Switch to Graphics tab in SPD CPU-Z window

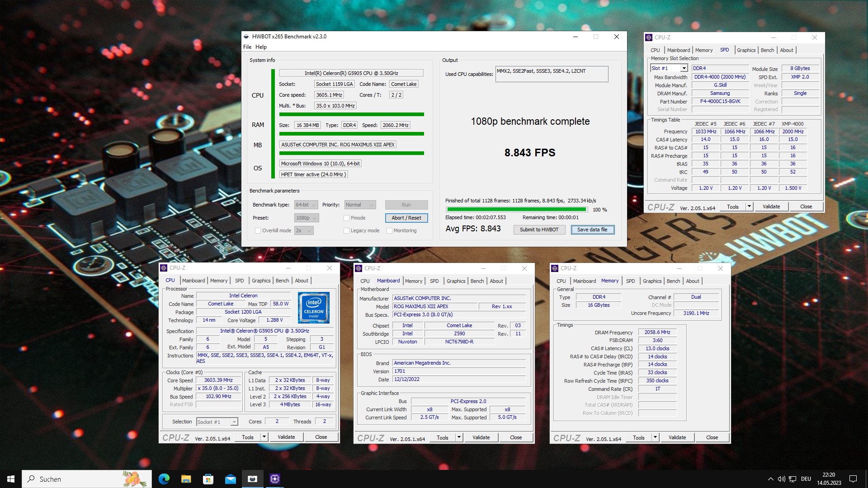[x=746, y=50]
